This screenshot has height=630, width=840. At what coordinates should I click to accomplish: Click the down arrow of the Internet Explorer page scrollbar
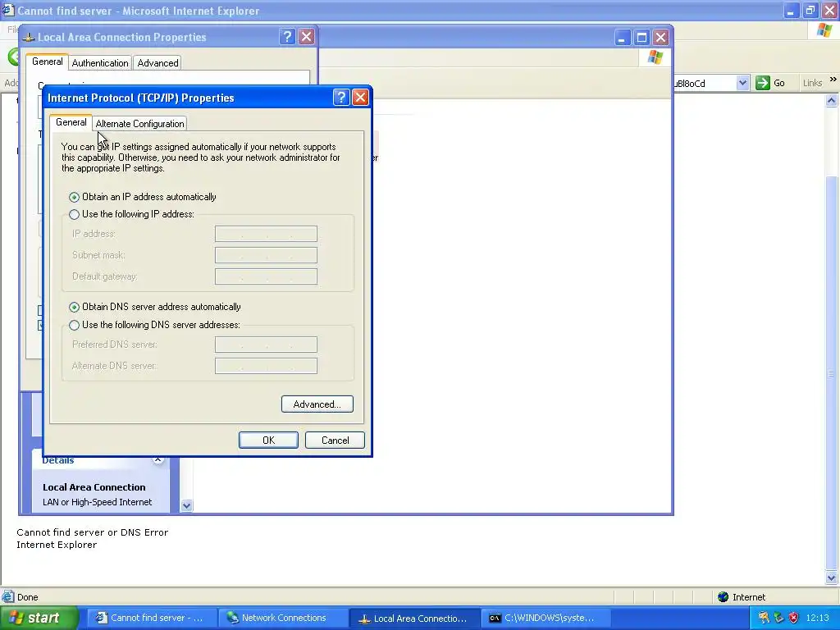[x=832, y=577]
